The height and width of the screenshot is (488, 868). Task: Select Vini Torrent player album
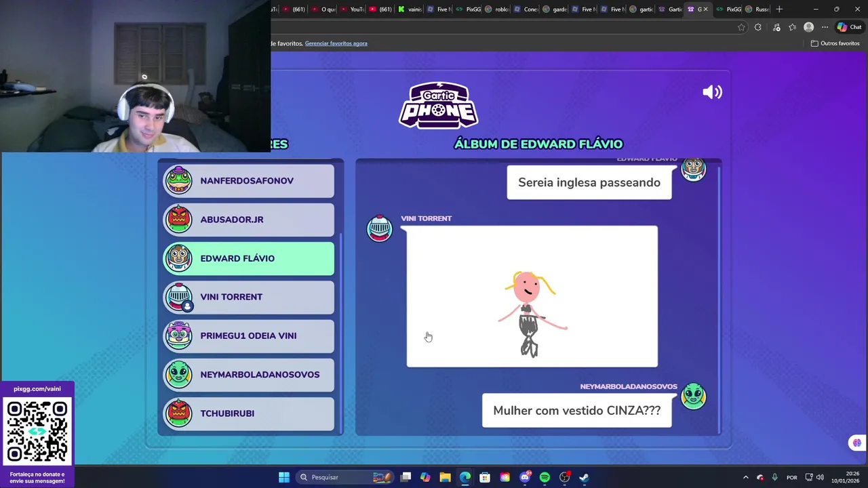click(248, 297)
